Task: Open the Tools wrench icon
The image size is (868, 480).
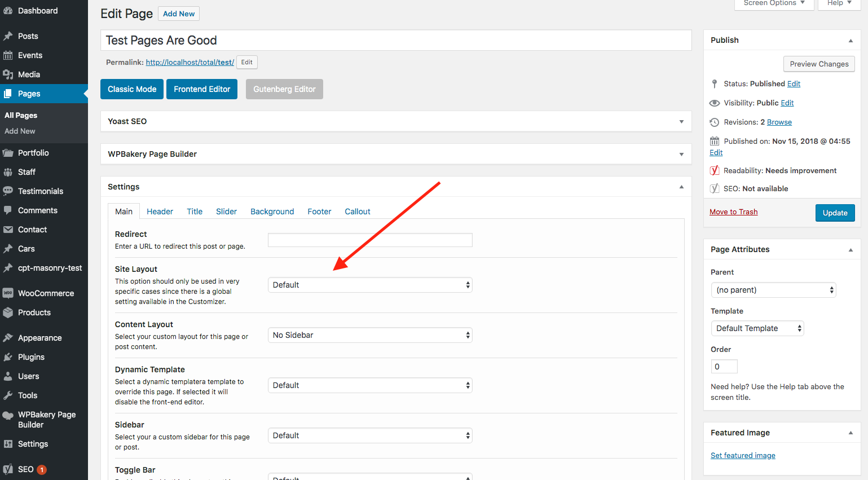Action: 11,395
